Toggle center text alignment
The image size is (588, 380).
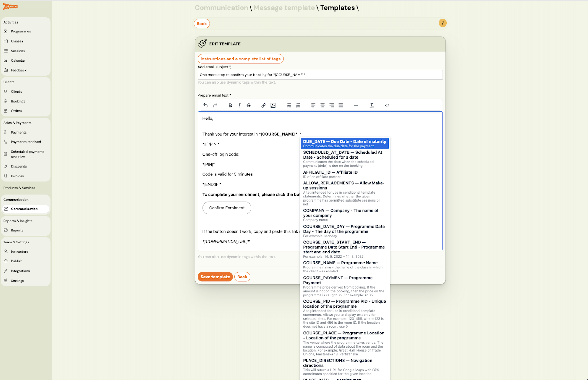point(322,105)
